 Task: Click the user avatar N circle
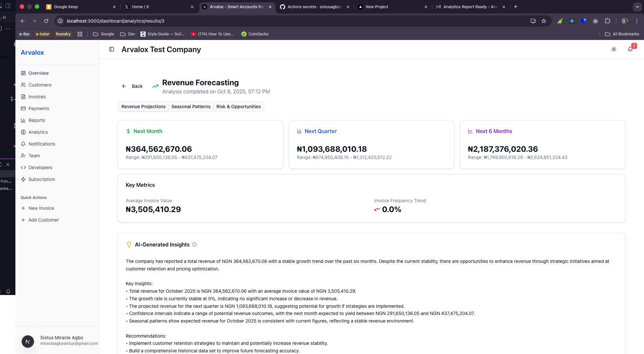[x=28, y=341]
